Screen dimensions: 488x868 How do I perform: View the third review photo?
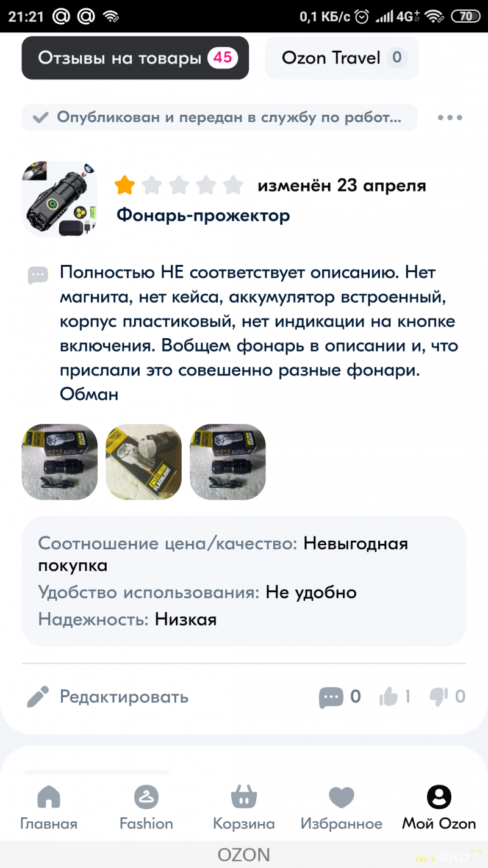coord(228,462)
